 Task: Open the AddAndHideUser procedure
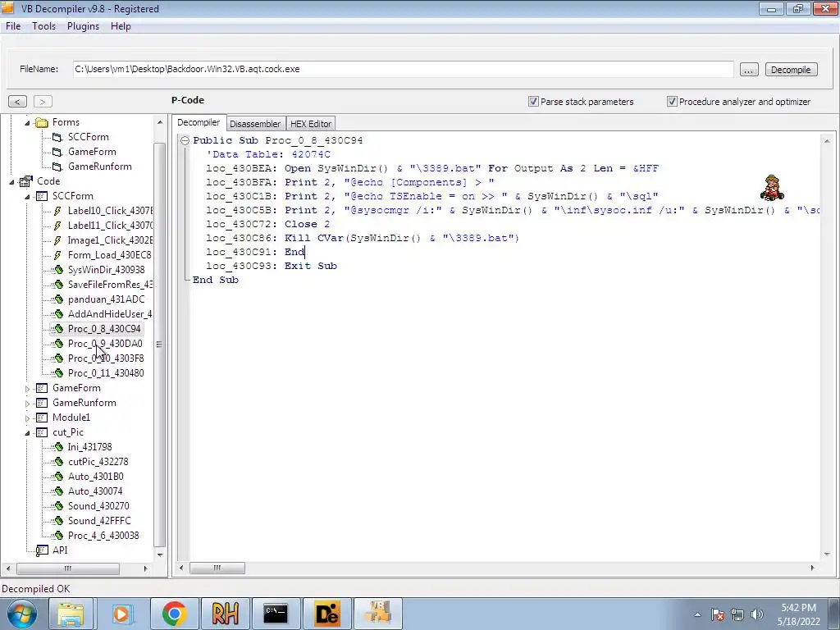110,314
